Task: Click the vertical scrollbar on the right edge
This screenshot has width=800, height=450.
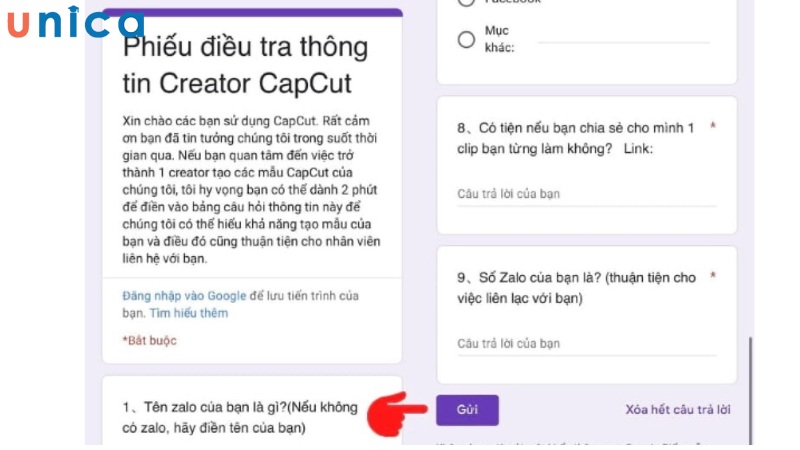Action: (751, 390)
